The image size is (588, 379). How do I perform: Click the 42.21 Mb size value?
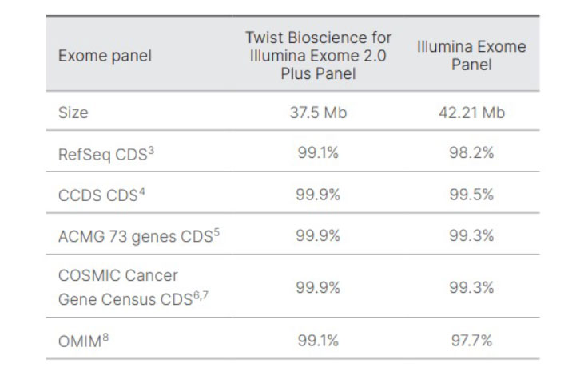[471, 113]
